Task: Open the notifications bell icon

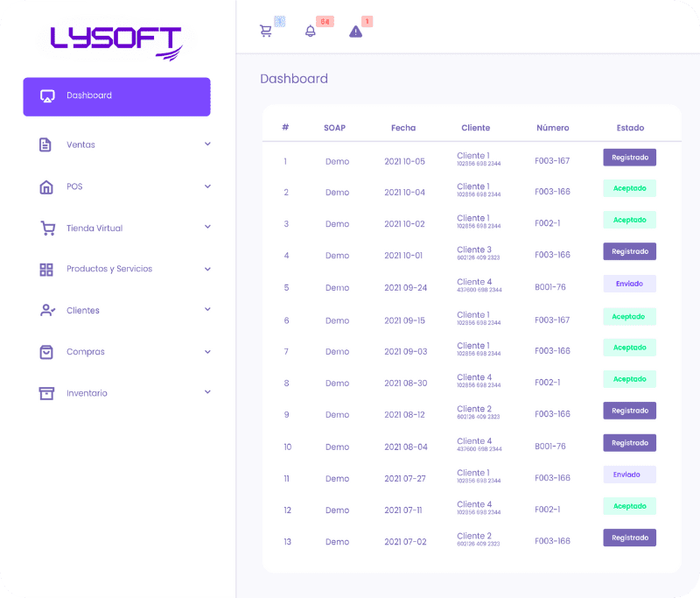Action: pyautogui.click(x=311, y=31)
